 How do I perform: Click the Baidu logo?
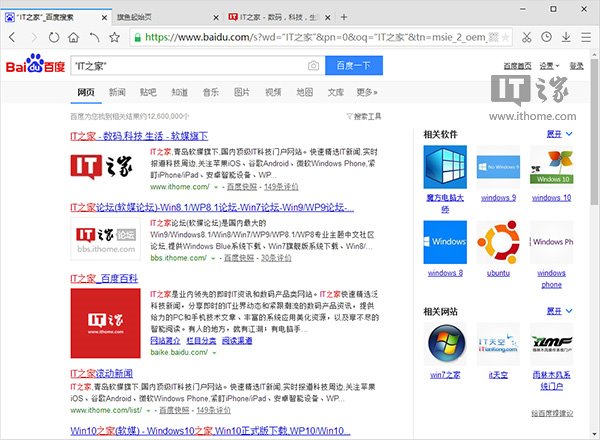click(33, 66)
